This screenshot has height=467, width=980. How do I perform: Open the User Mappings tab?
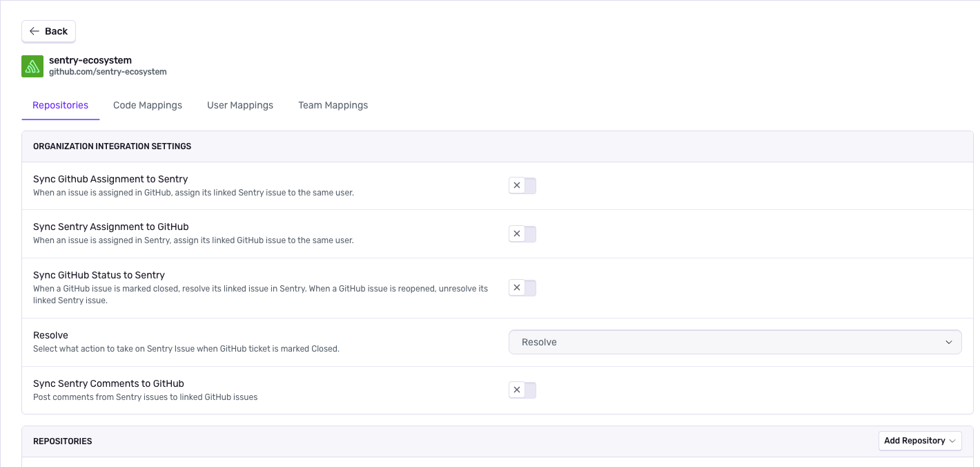click(x=240, y=105)
